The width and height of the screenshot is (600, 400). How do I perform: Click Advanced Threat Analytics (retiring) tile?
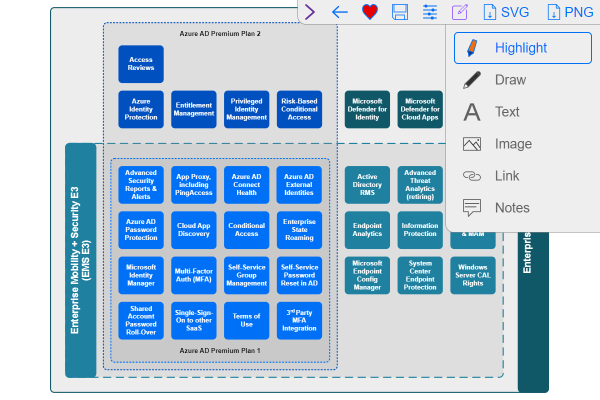coord(420,185)
